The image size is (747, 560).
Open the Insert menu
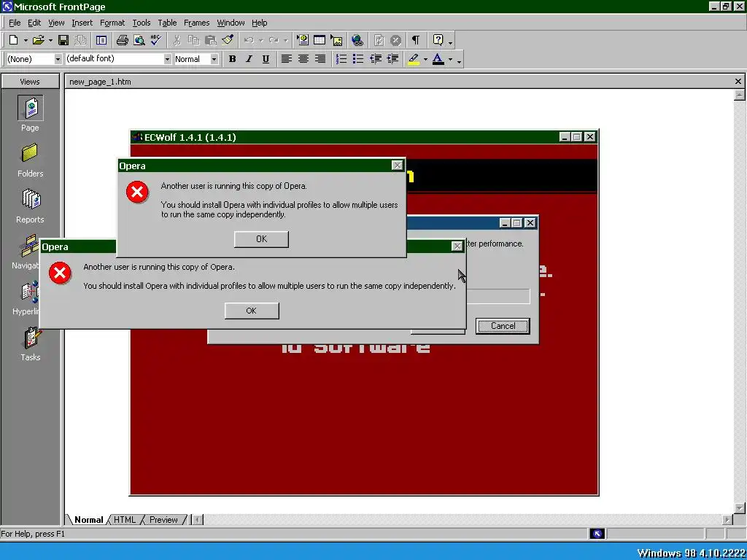point(82,23)
